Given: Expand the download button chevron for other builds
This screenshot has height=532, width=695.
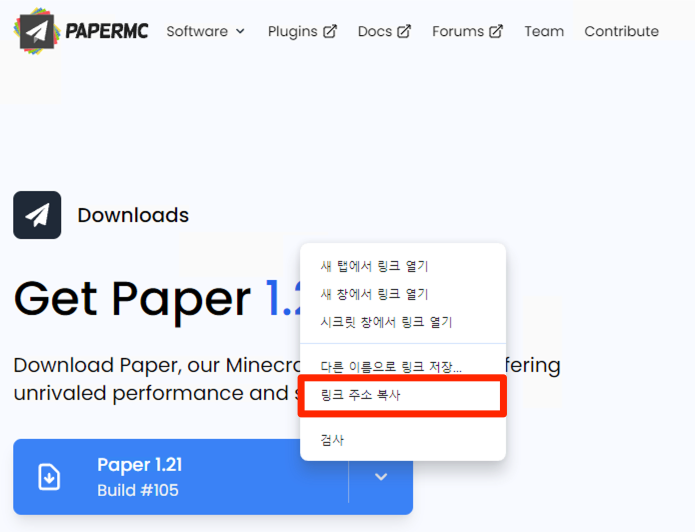Looking at the screenshot, I should tap(381, 477).
